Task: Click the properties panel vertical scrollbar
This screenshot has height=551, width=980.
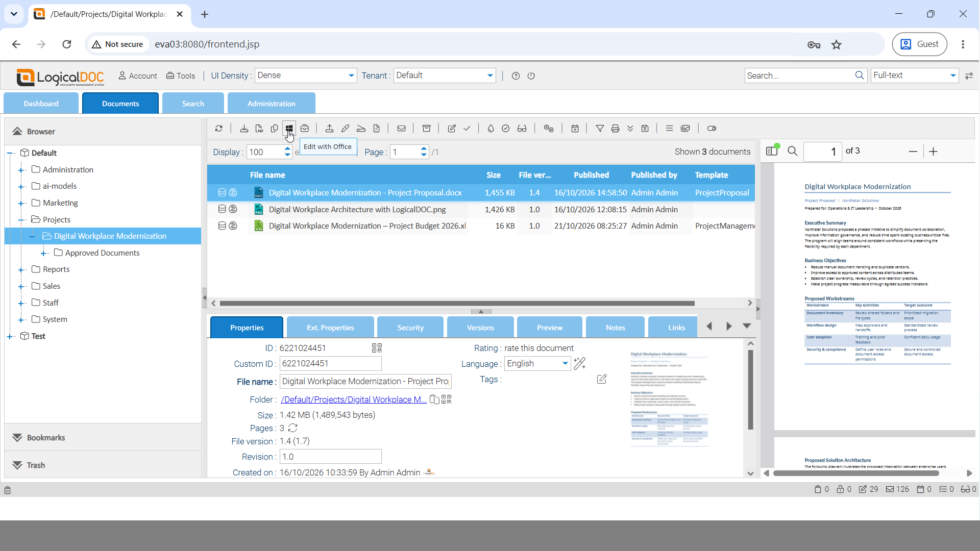Action: (750, 390)
